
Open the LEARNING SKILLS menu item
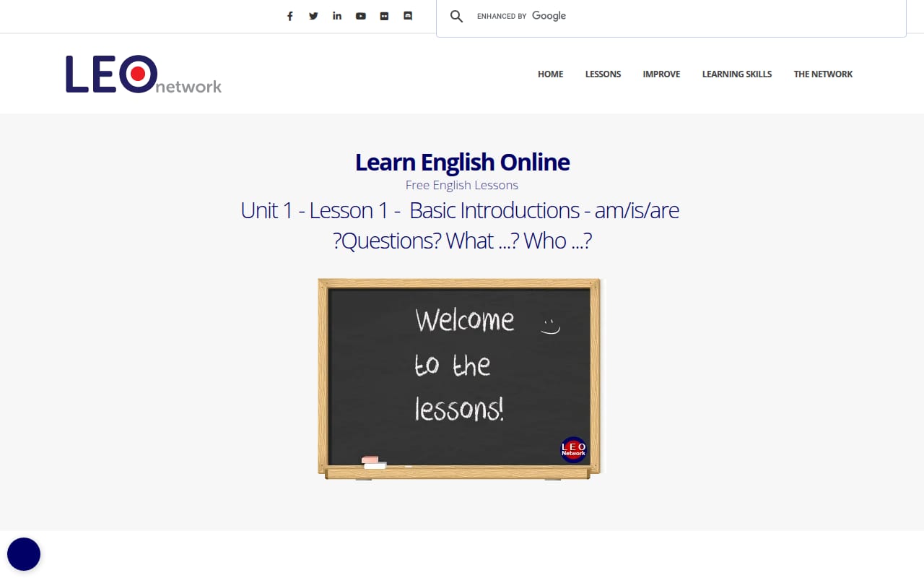[737, 74]
